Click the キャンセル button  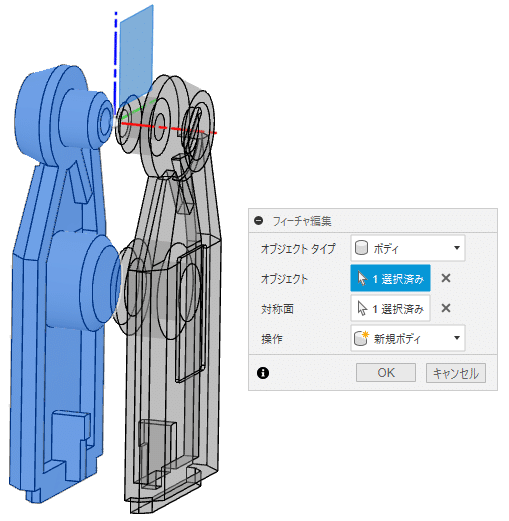click(x=456, y=373)
